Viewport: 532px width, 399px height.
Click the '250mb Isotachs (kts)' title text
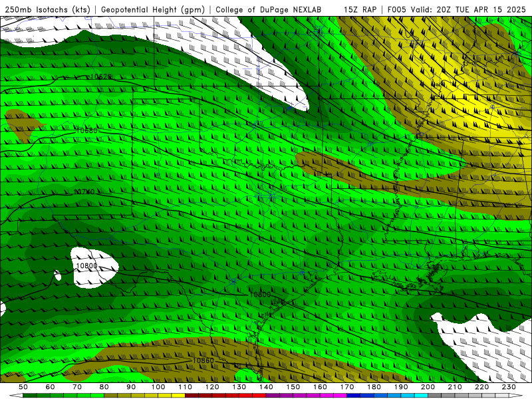[48, 10]
